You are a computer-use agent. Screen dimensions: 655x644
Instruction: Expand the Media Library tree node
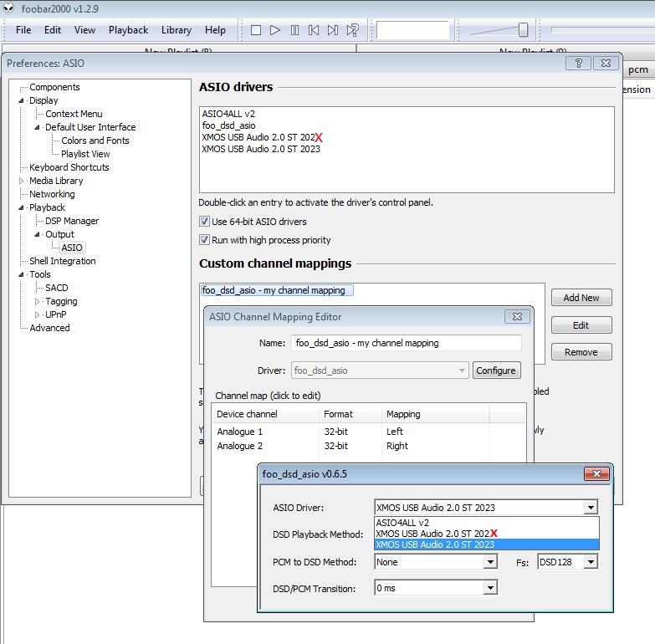coord(21,181)
